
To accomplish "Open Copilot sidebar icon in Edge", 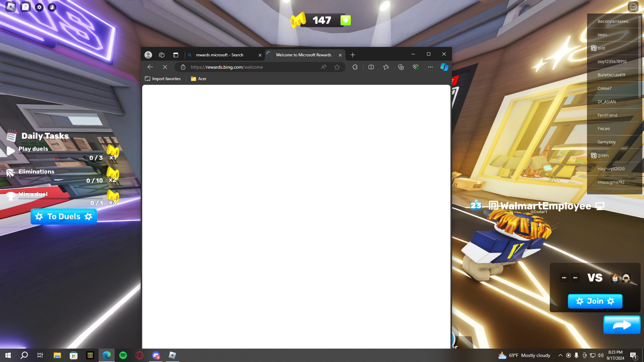I will pyautogui.click(x=444, y=67).
